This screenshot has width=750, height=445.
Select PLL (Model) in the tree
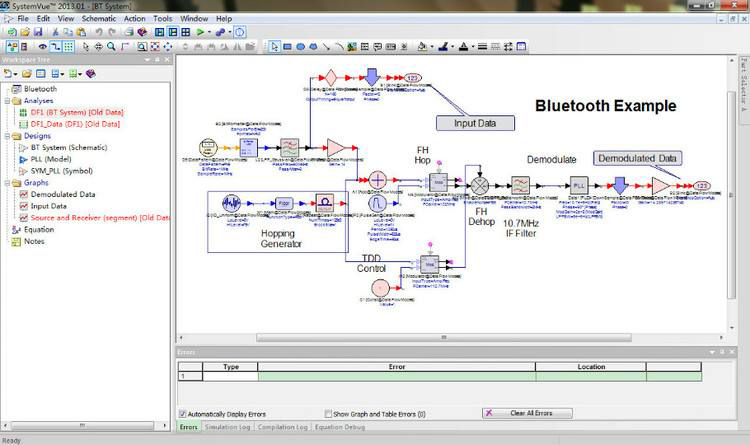51,159
